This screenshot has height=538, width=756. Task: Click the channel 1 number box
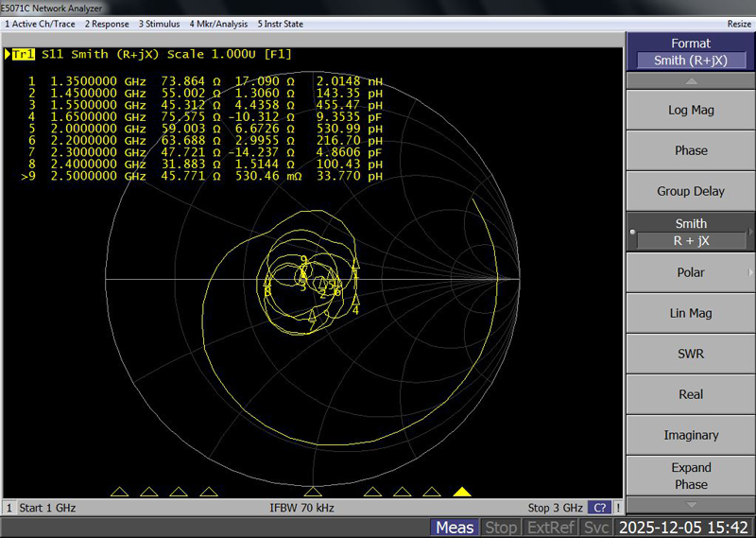pyautogui.click(x=9, y=508)
